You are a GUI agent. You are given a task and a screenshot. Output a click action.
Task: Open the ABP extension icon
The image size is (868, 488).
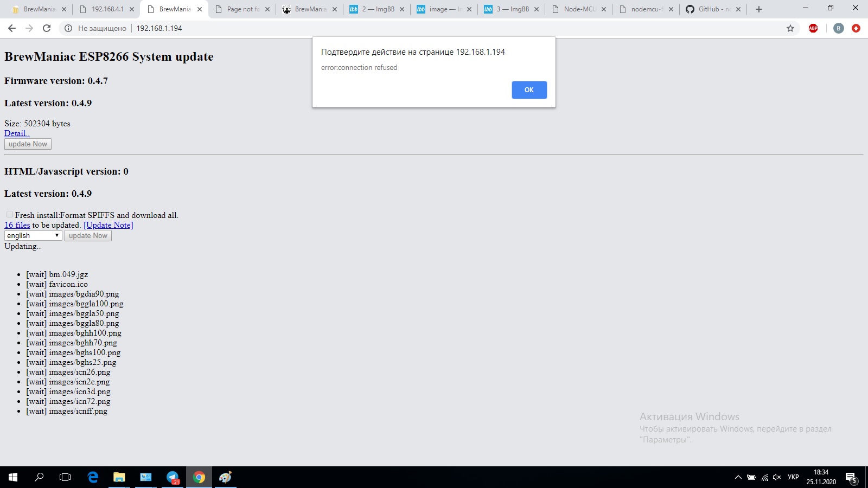tap(813, 28)
